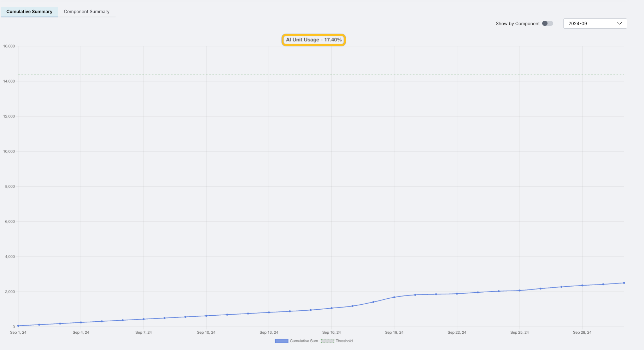Click the AI Unit Usage badge
644x350 pixels.
(313, 40)
